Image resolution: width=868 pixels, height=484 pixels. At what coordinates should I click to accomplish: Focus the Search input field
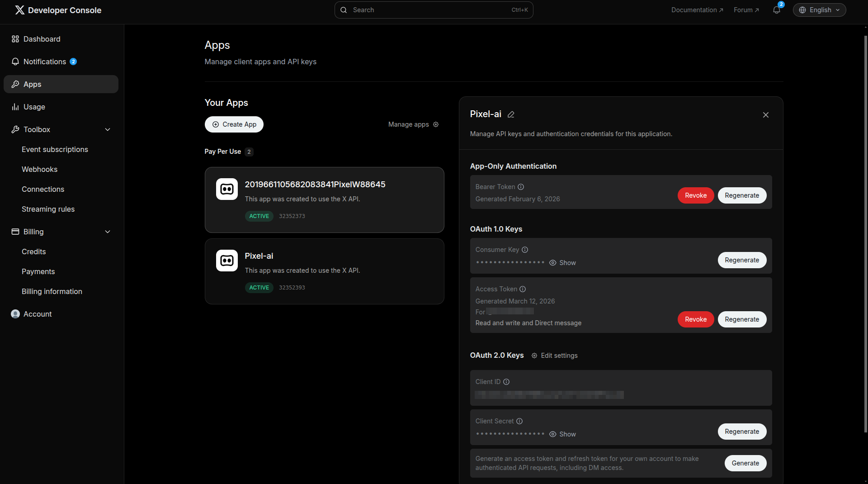434,10
